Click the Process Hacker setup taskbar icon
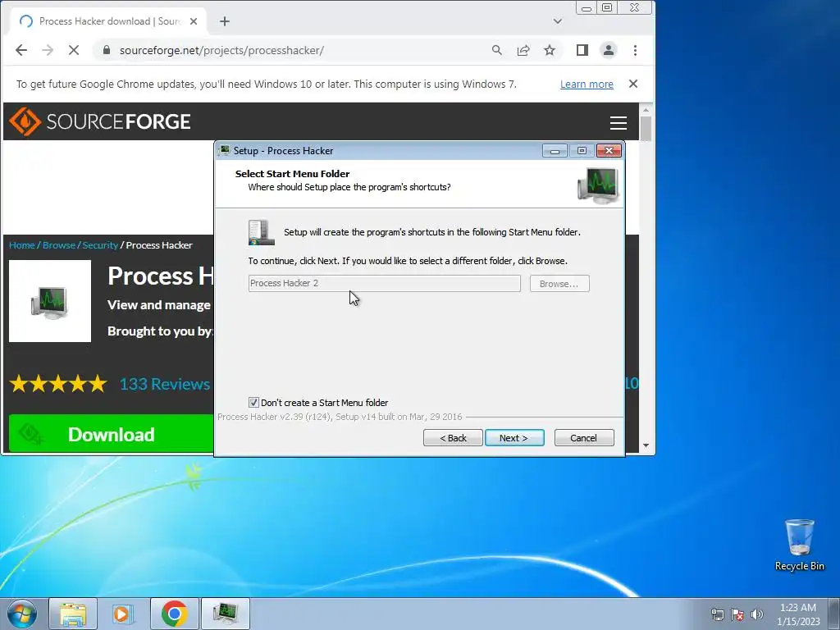The width and height of the screenshot is (840, 630). point(225,614)
